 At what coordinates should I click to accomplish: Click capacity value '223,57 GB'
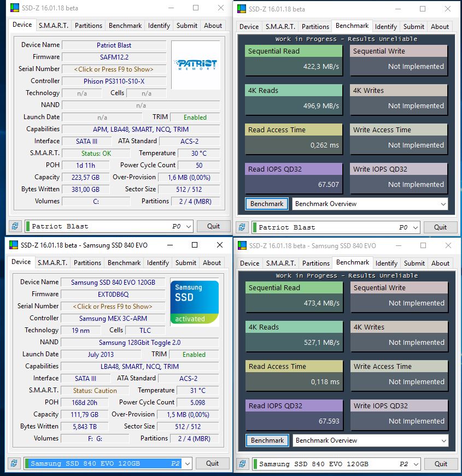86,177
